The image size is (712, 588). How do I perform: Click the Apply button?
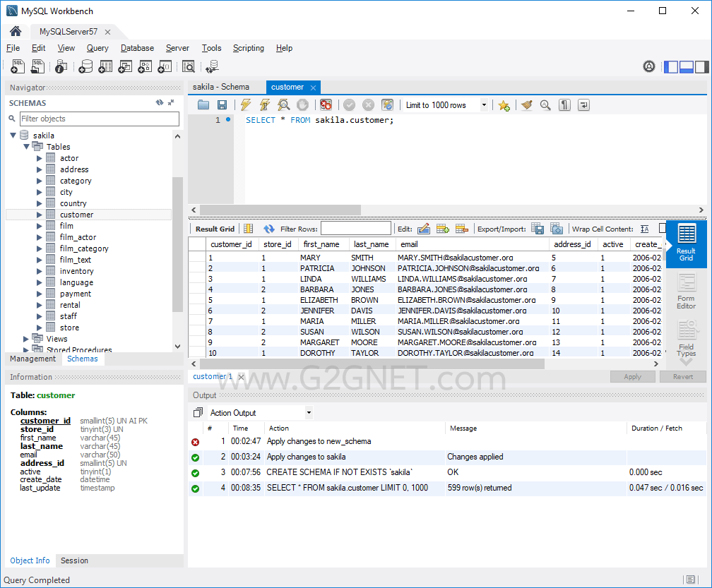pyautogui.click(x=633, y=376)
